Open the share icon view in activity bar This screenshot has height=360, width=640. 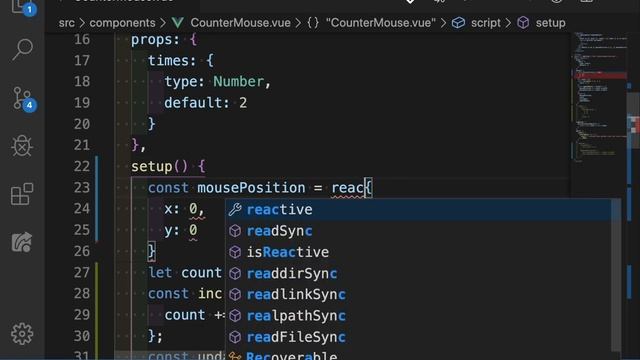click(22, 242)
